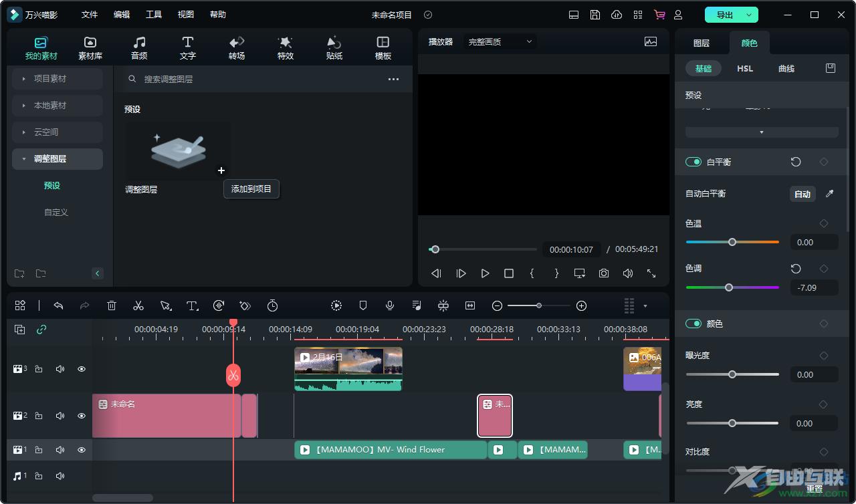Image resolution: width=856 pixels, height=504 pixels.
Task: Switch to the 图层 tab
Action: point(702,43)
